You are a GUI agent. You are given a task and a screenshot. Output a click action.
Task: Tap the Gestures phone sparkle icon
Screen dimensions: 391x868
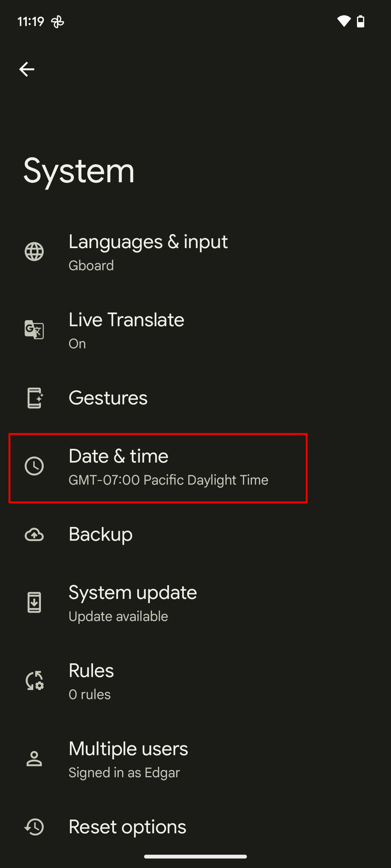34,398
